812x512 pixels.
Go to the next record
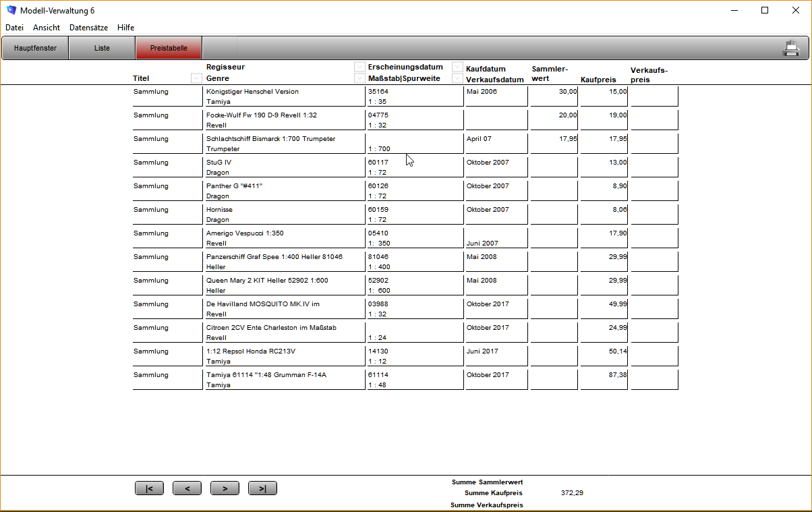tap(225, 488)
